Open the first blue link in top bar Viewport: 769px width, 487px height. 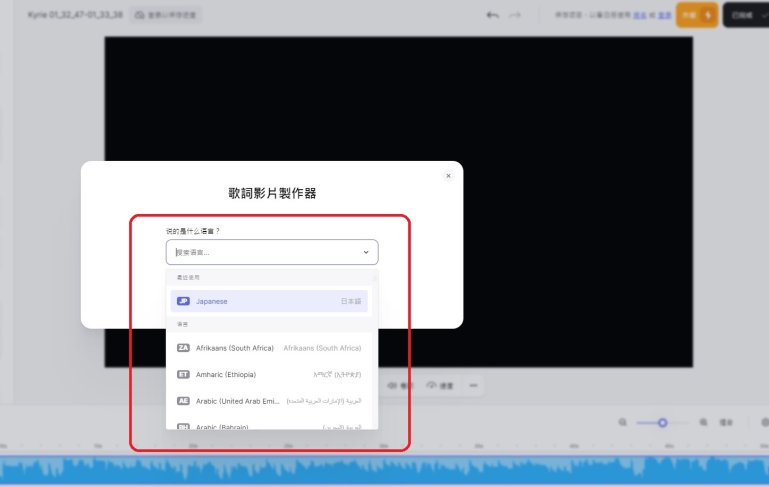(640, 15)
